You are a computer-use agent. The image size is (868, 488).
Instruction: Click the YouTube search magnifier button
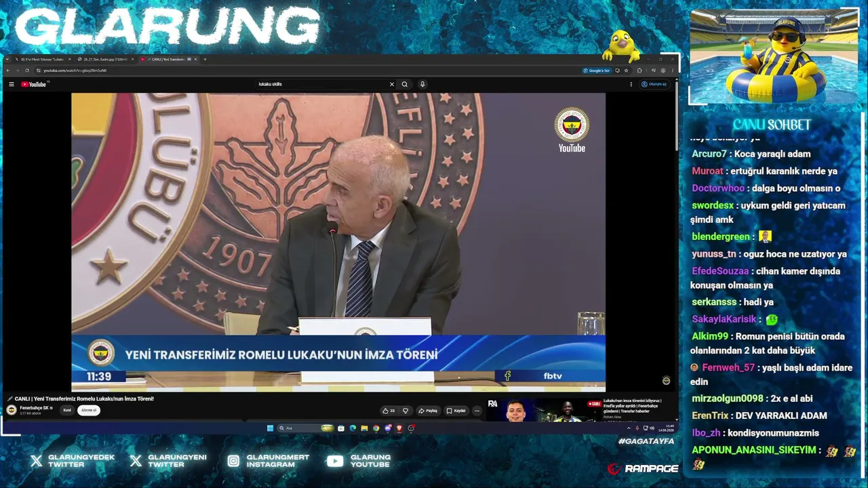click(x=405, y=84)
